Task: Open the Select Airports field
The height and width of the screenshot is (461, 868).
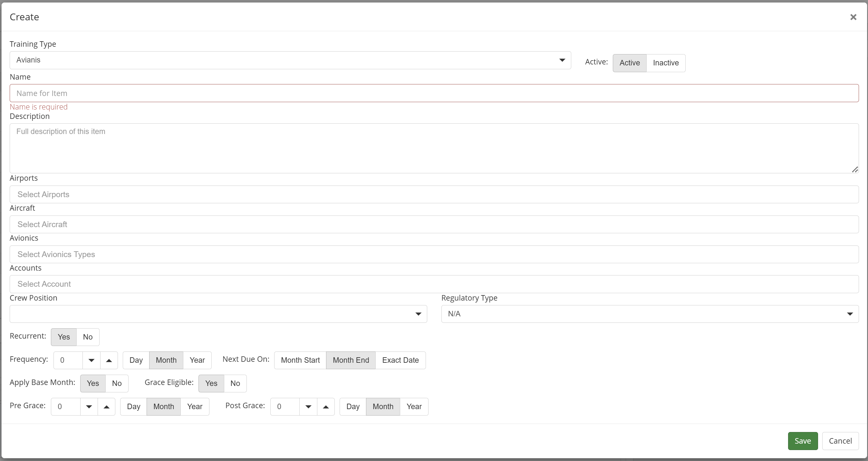Action: pyautogui.click(x=434, y=195)
